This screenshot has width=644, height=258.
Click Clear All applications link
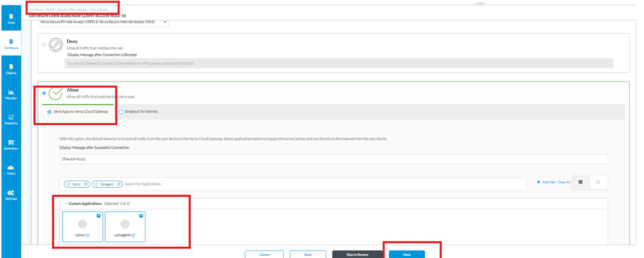[x=564, y=182]
